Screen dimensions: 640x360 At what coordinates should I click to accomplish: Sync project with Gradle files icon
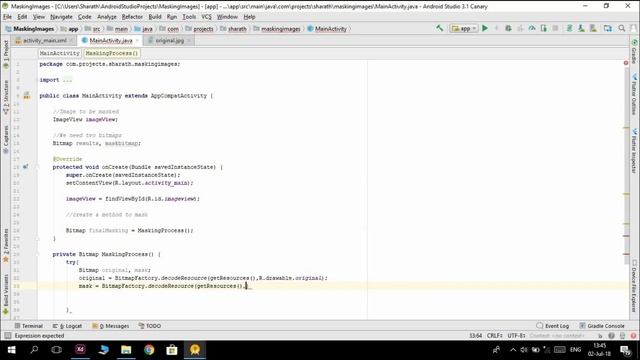(569, 28)
